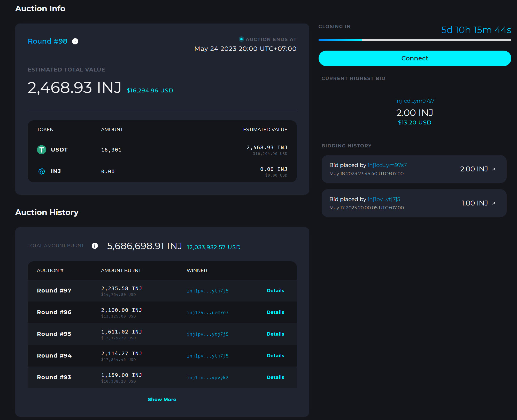Open Details for Round #96
517x420 pixels.
point(275,312)
